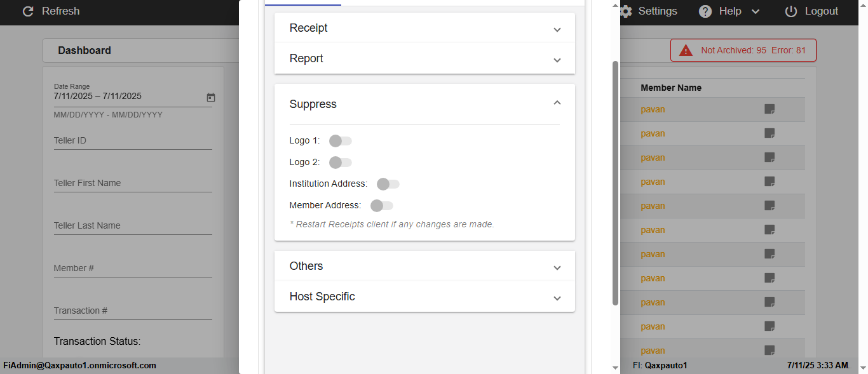
Task: Click the Logout power icon
Action: pyautogui.click(x=791, y=11)
